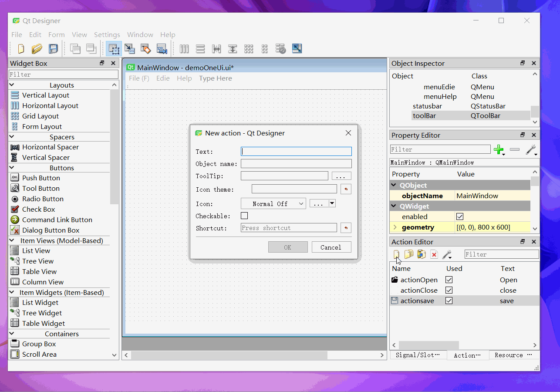Click the Lay Out Vertically in Splitter icon
The width and height of the screenshot is (560, 392).
pos(233,49)
